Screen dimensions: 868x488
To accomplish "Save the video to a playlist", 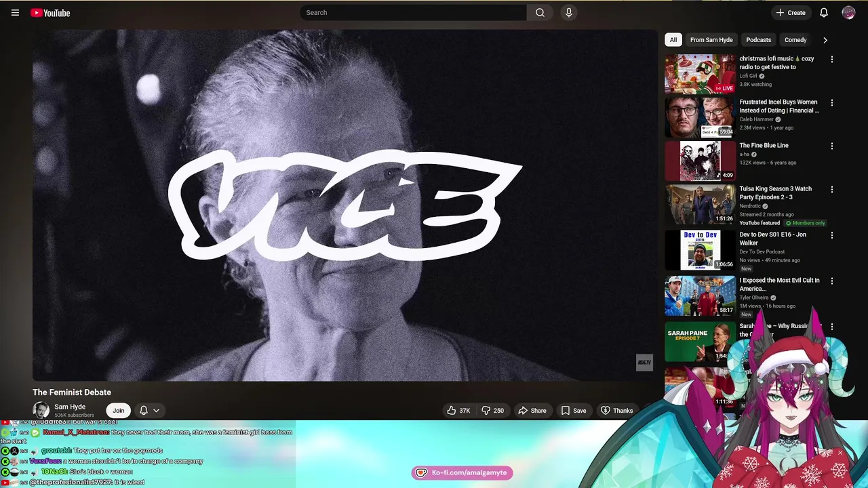I will [574, 410].
